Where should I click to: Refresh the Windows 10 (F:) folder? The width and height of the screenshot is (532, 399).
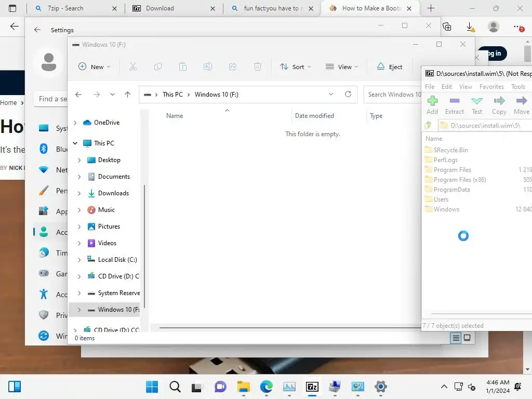348,94
